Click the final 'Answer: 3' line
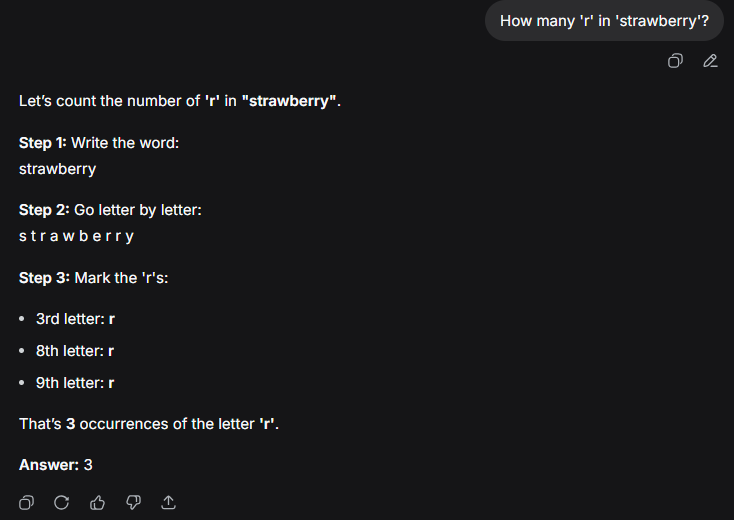Viewport: 734px width, 520px height. click(x=56, y=465)
